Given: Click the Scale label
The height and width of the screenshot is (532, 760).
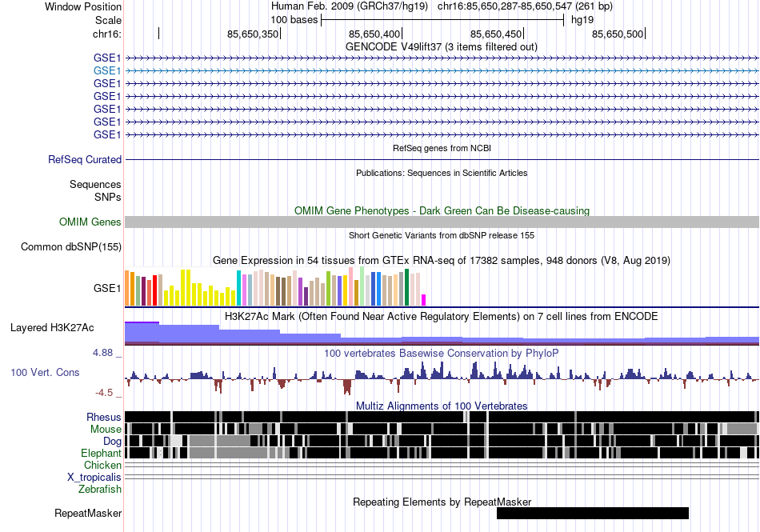Looking at the screenshot, I should [x=108, y=20].
